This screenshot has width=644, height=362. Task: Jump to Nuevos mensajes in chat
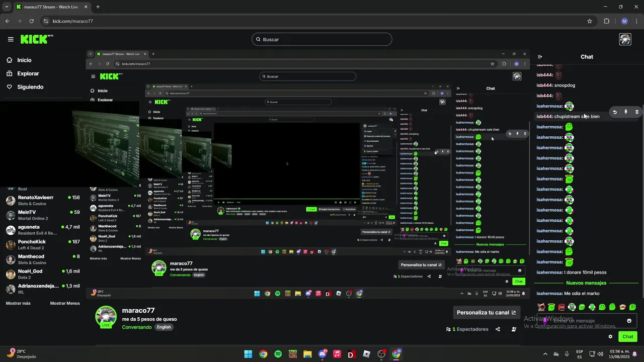coord(586,283)
